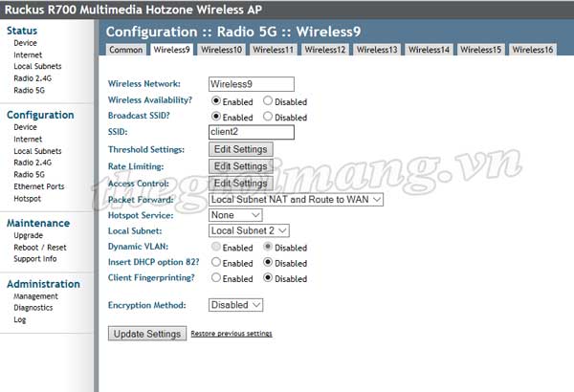
Task: Open Configuration Internet page
Action: 28,139
